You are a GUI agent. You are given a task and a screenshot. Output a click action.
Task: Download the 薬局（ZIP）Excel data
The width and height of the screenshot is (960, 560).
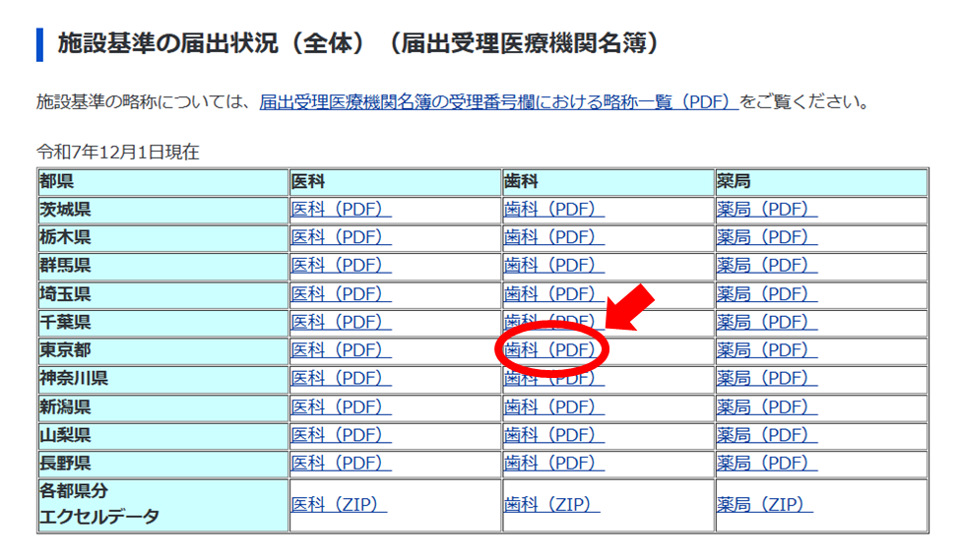[x=764, y=505]
